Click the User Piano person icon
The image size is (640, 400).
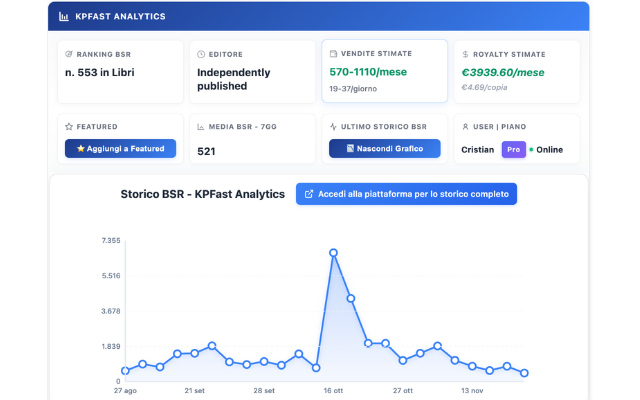pyautogui.click(x=465, y=127)
